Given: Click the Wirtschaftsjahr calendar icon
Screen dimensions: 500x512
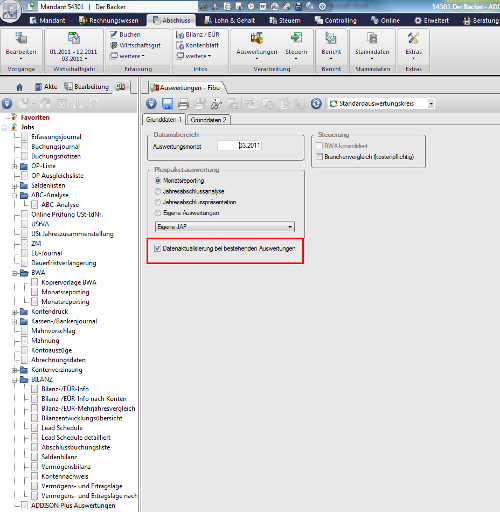Looking at the screenshot, I should [74, 38].
